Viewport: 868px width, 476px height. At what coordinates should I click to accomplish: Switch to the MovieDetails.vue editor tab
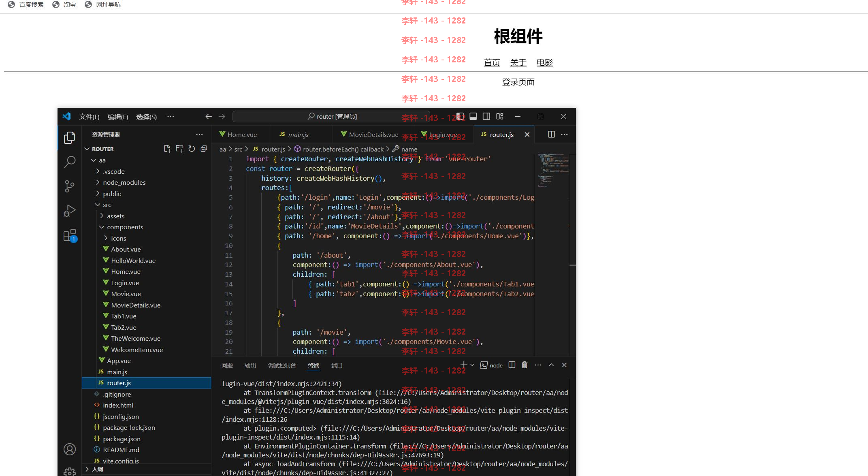pyautogui.click(x=373, y=134)
